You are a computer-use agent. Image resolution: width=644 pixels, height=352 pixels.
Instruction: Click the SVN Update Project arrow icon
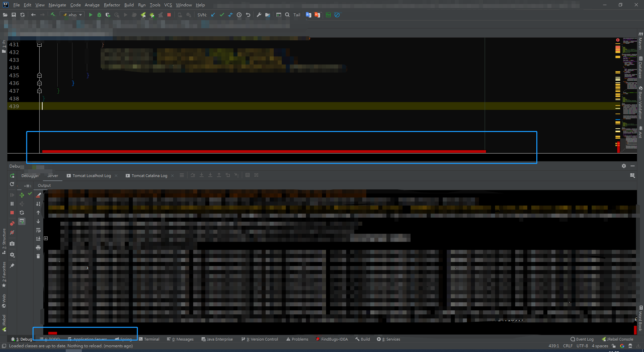click(213, 15)
